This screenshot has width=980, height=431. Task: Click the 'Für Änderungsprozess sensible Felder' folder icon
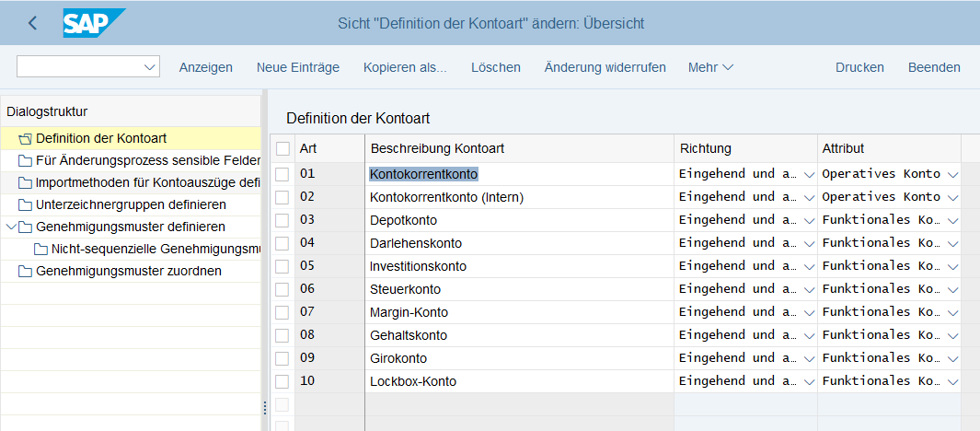click(x=25, y=161)
